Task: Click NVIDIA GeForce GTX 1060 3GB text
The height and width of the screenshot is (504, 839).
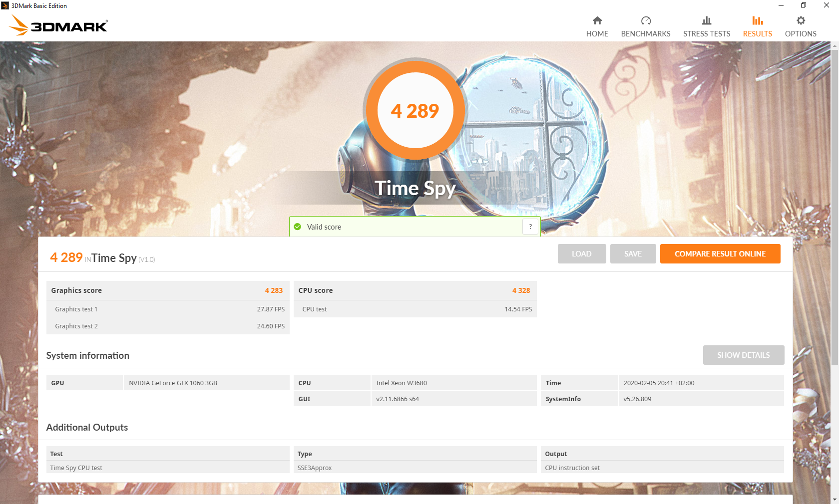Action: 173,383
